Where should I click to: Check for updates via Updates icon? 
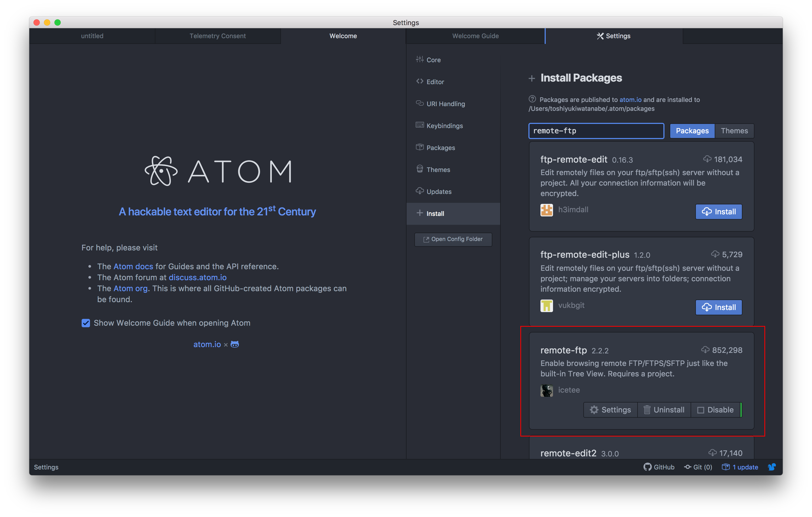[419, 191]
